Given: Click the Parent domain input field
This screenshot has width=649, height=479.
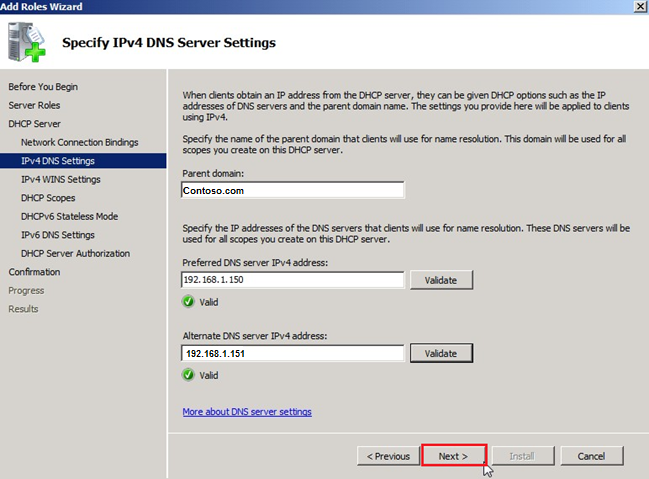Looking at the screenshot, I should coord(293,190).
